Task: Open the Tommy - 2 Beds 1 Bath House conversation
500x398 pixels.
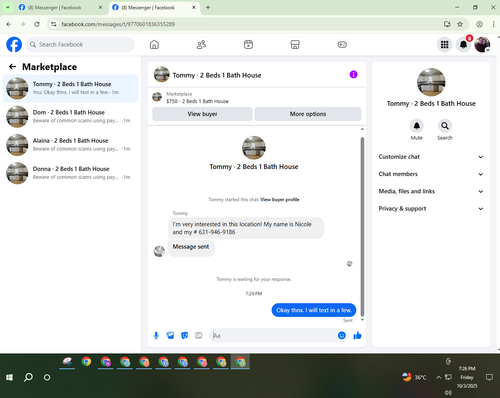Action: click(71, 88)
